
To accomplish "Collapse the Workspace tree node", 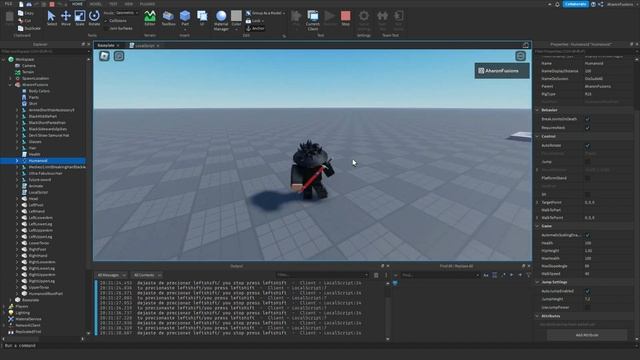I will pos(4,60).
